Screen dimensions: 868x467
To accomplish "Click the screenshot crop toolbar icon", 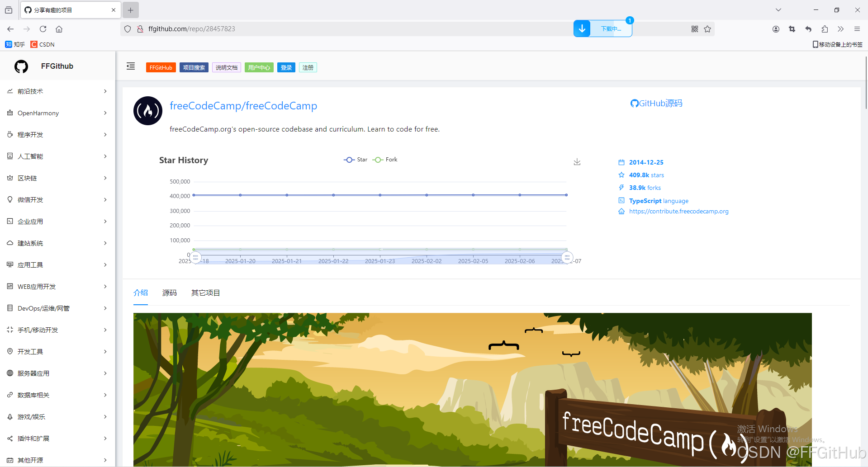I will (x=792, y=29).
